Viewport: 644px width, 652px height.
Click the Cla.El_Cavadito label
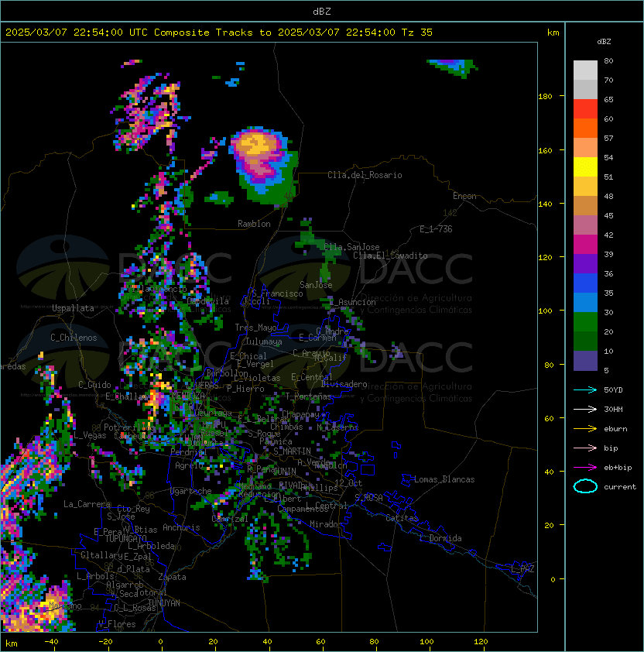390,256
